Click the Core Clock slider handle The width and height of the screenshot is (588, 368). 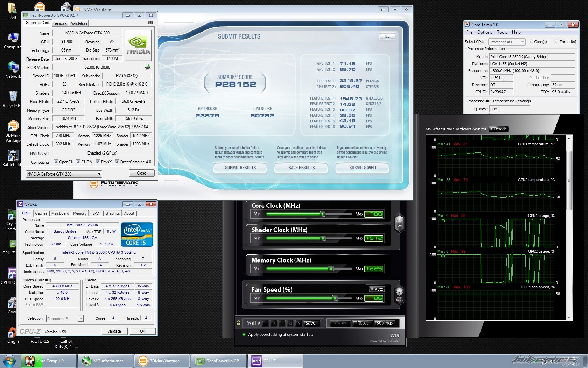pyautogui.click(x=323, y=214)
